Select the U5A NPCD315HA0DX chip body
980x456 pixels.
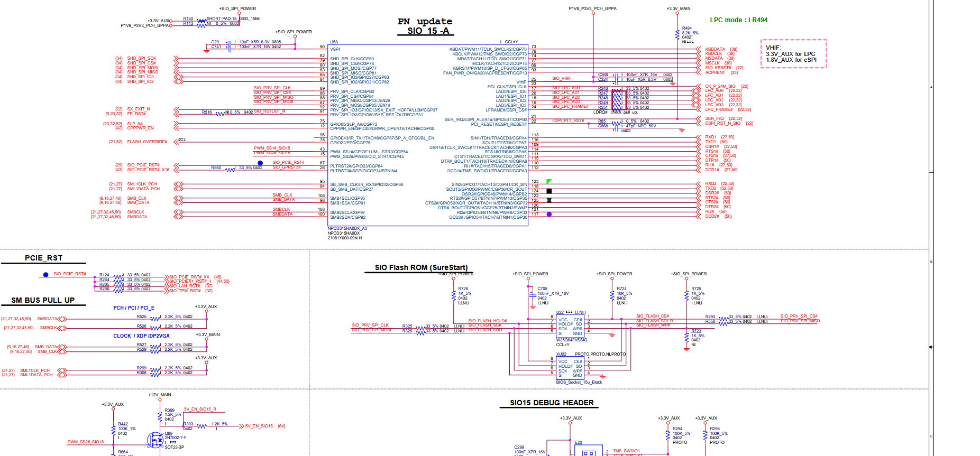pos(428,135)
